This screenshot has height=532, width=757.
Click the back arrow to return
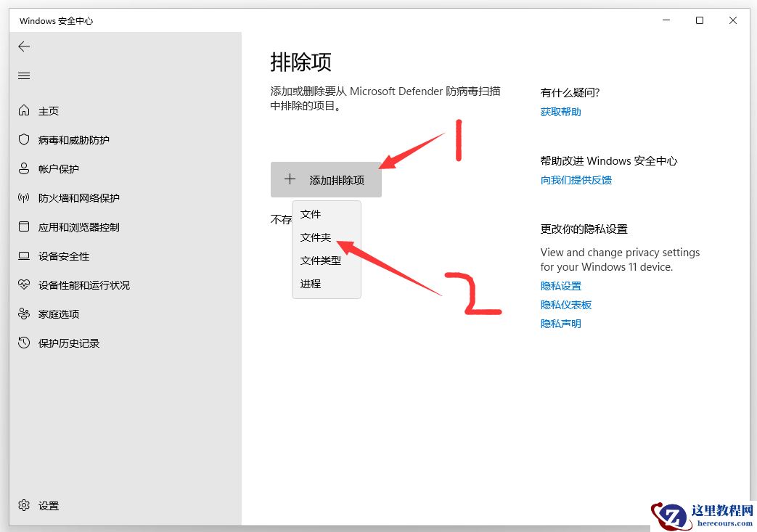pos(24,46)
